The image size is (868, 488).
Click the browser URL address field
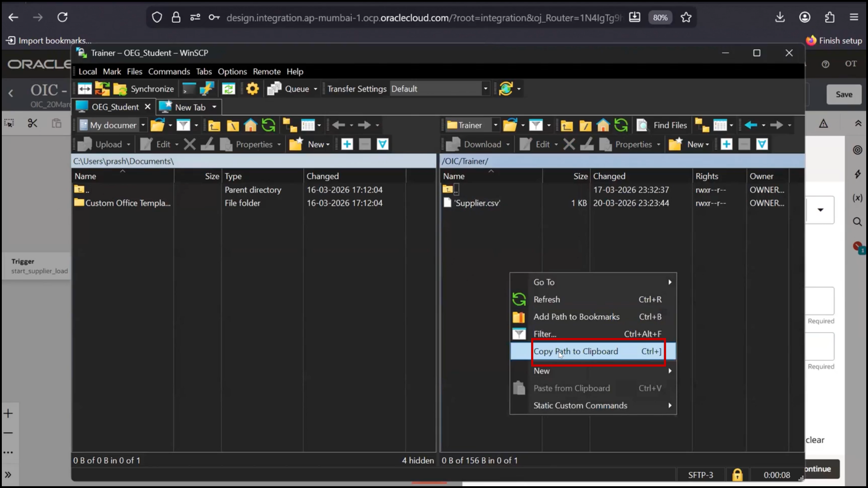(424, 18)
